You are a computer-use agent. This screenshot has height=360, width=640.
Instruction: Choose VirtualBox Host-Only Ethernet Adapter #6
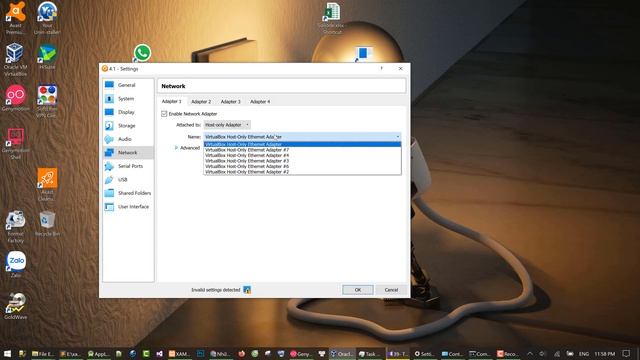click(x=302, y=167)
